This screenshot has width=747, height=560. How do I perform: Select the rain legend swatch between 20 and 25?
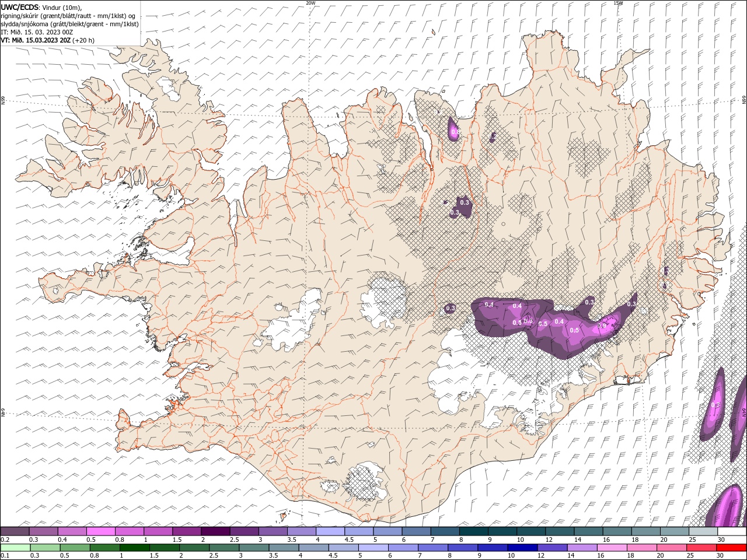[x=671, y=548]
